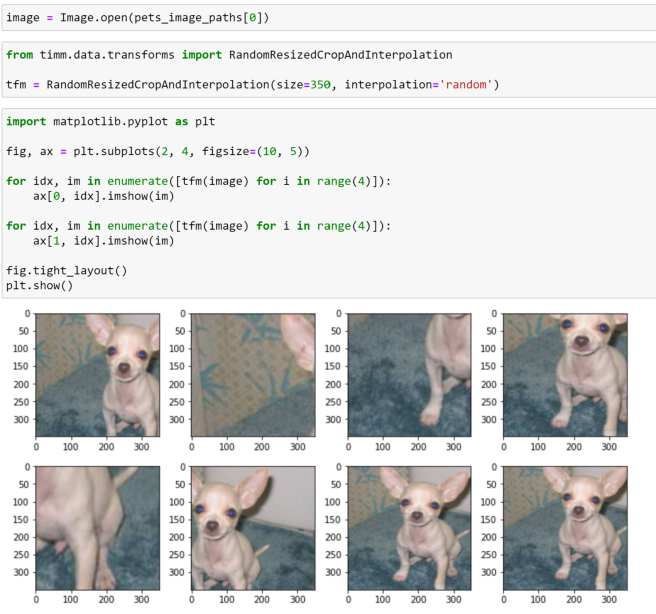The height and width of the screenshot is (614, 656).
Task: Click the size=350 argument value
Action: (x=320, y=85)
